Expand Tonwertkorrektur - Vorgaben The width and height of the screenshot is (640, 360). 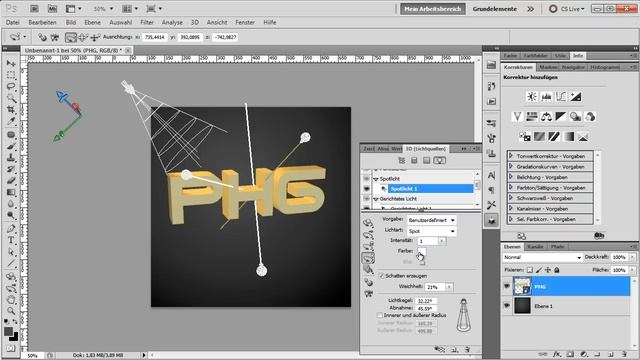point(511,156)
